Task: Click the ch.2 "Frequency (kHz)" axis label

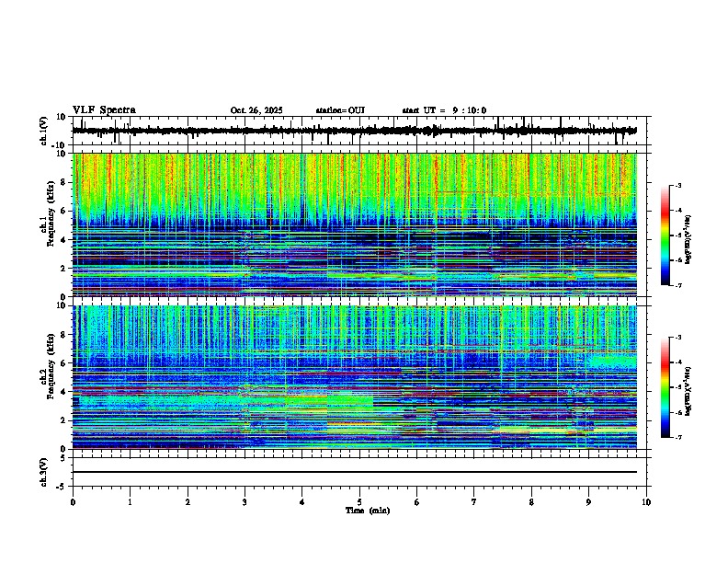Action: point(51,366)
